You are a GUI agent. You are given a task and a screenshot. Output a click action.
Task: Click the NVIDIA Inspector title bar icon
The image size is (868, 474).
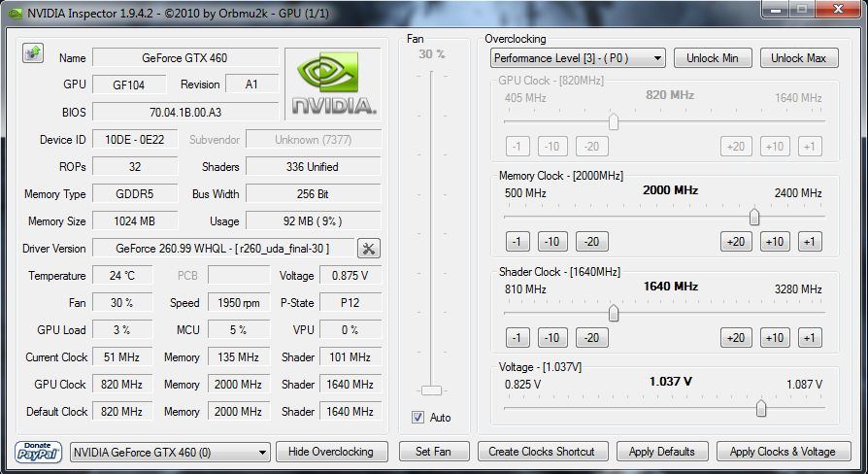pos(15,13)
